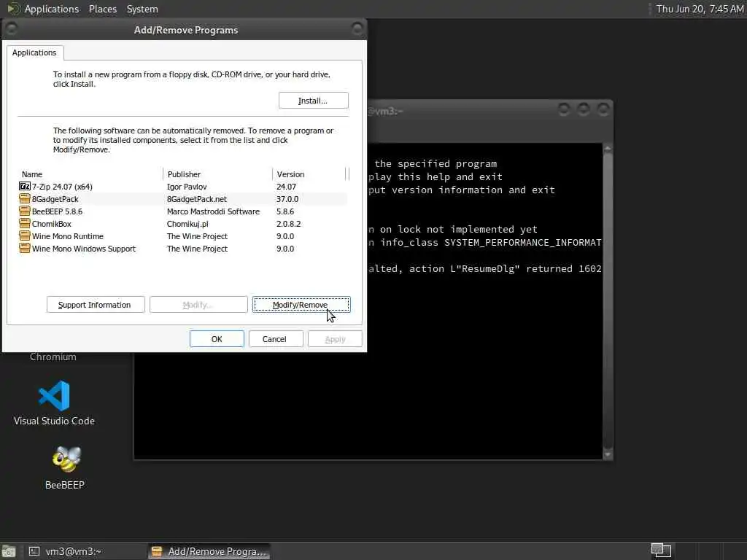Click the BeeBEEP 5.8.6 package icon
The width and height of the screenshot is (747, 560).
tap(25, 211)
